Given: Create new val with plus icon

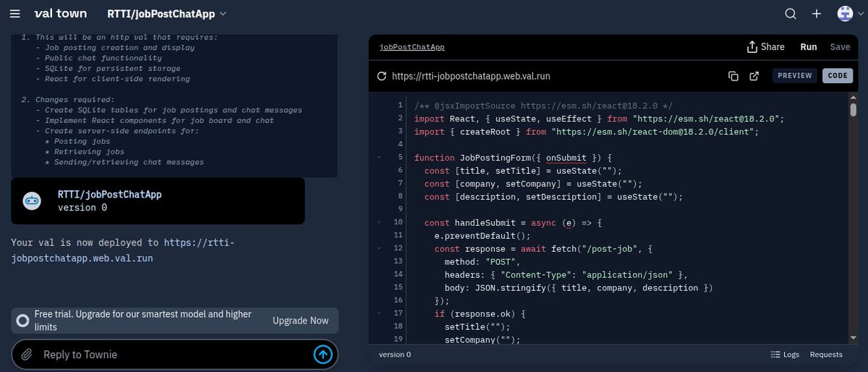Looking at the screenshot, I should coord(817,14).
